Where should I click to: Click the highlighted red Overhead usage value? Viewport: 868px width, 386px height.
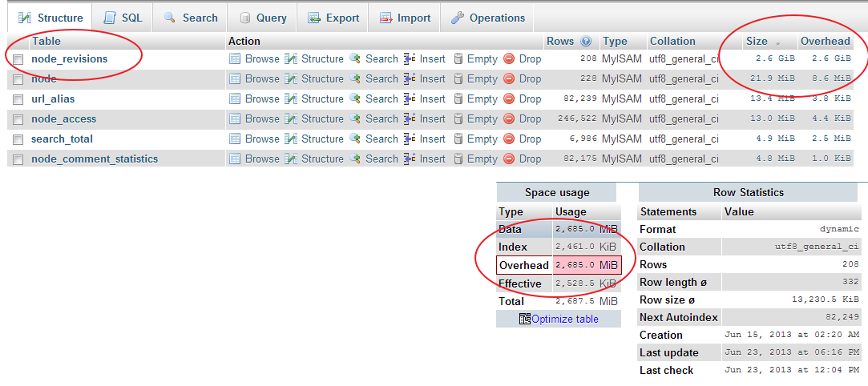587,265
